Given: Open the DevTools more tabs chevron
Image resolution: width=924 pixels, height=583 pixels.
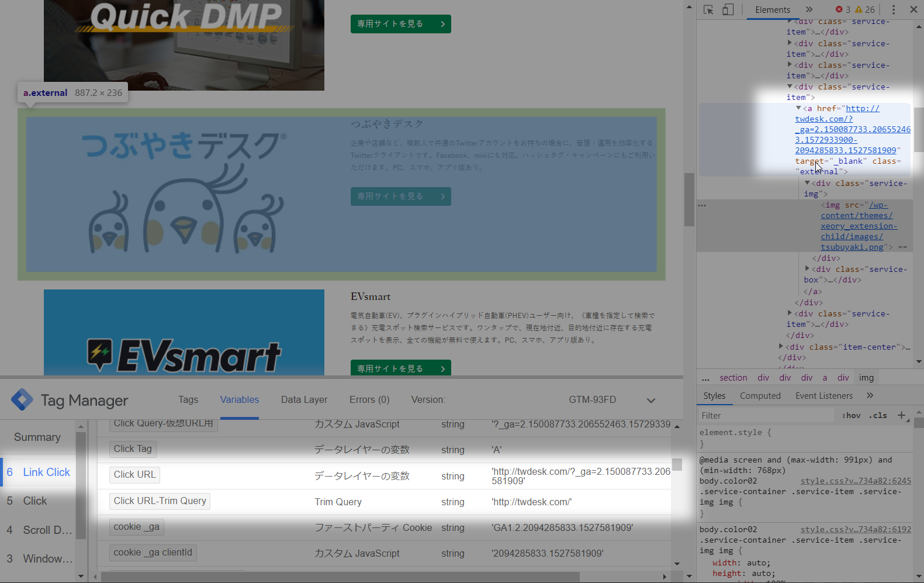Looking at the screenshot, I should coord(809,9).
